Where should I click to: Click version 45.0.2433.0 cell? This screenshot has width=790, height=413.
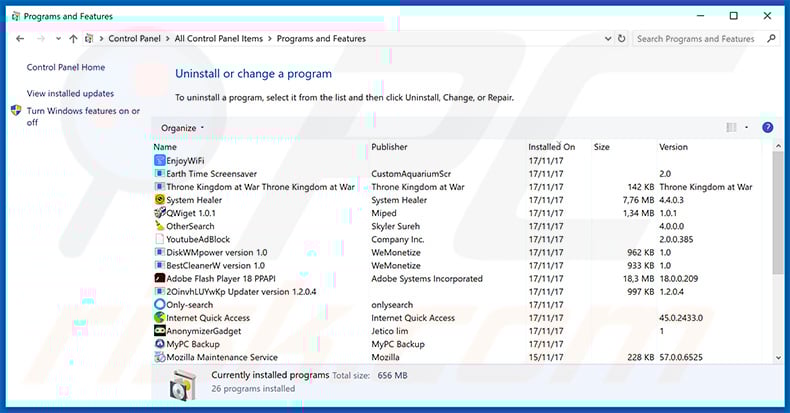(681, 318)
